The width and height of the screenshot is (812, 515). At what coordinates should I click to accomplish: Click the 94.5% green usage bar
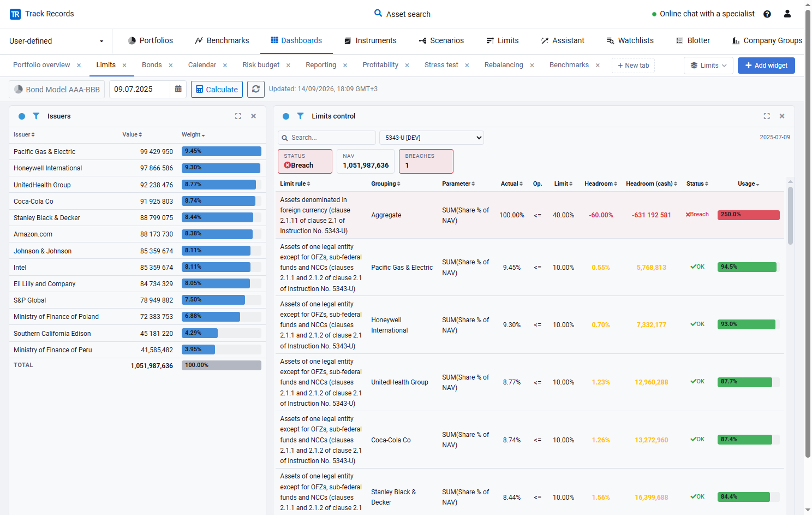click(747, 267)
